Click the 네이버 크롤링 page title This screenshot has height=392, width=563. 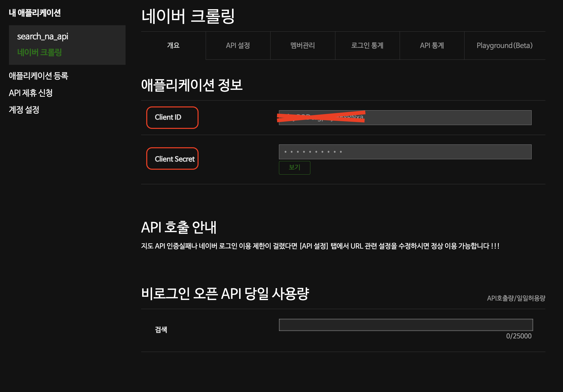pos(188,16)
